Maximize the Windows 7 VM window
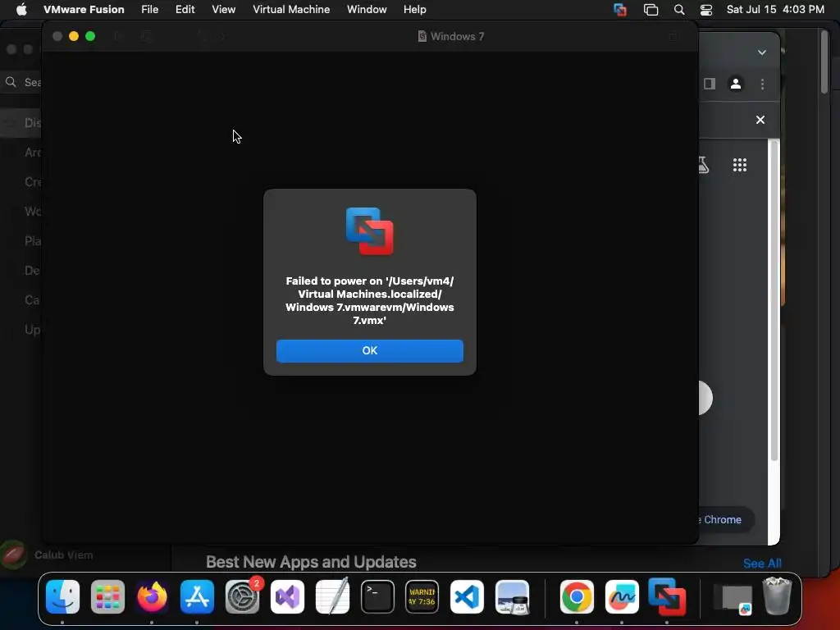 [90, 36]
